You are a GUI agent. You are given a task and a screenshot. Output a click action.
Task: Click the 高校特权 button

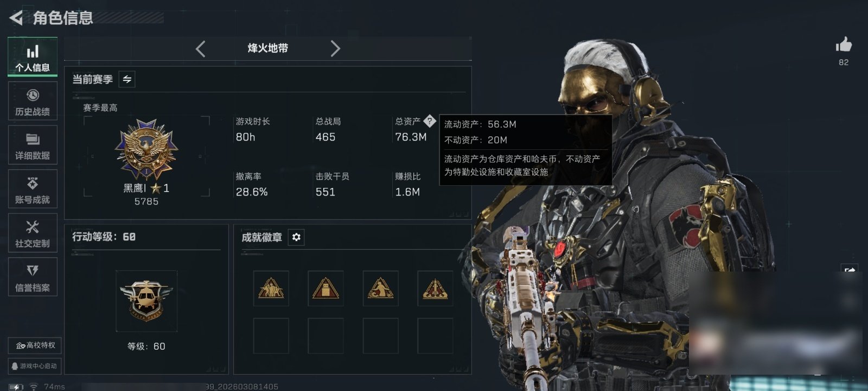click(x=35, y=345)
